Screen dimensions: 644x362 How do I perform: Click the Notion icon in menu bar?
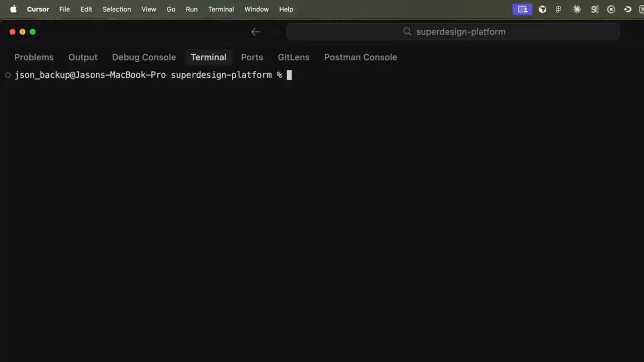point(641,9)
